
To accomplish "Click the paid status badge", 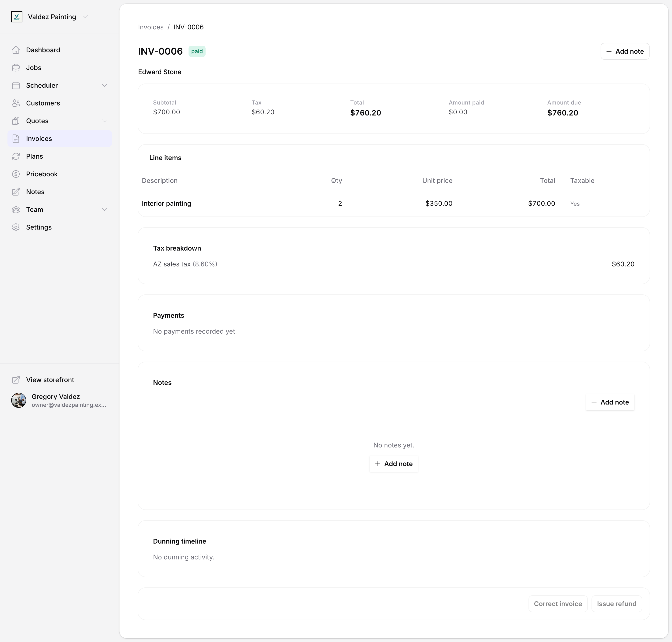I will tap(197, 51).
